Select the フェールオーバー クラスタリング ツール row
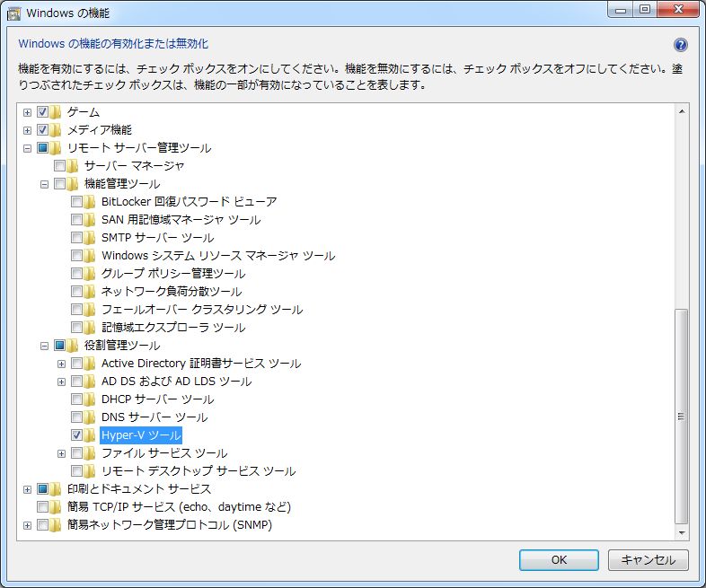 tap(202, 310)
